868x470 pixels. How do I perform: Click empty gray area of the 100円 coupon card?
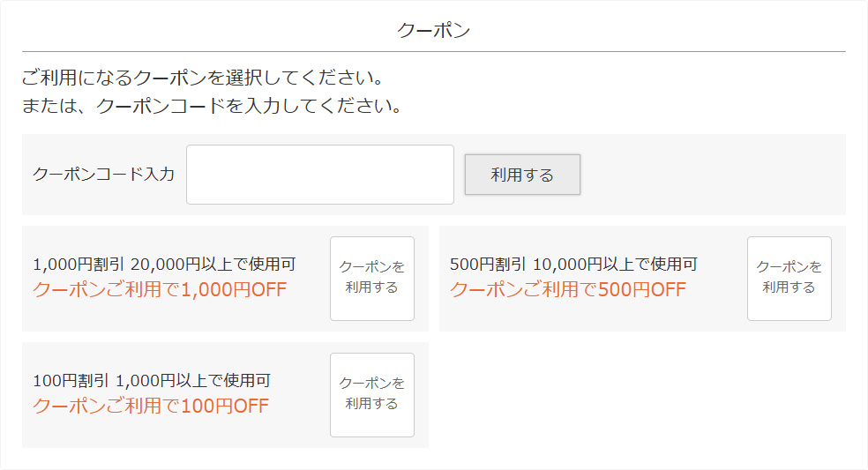[x=176, y=432]
